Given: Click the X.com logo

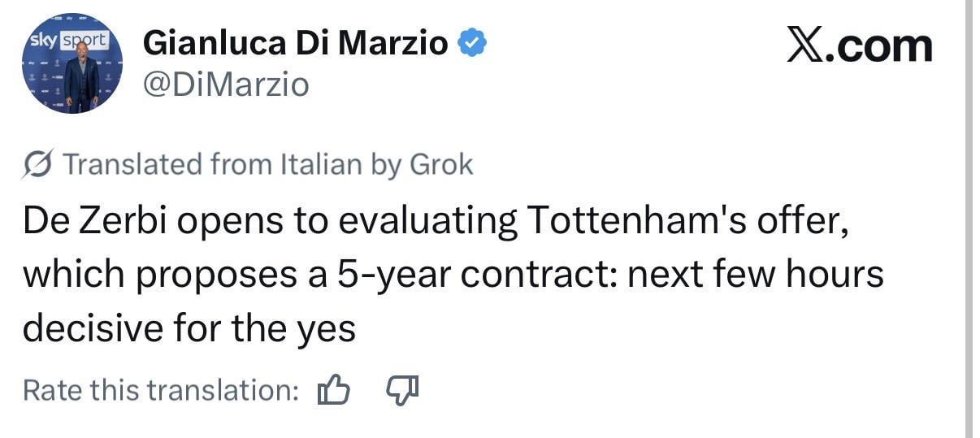Looking at the screenshot, I should (859, 46).
